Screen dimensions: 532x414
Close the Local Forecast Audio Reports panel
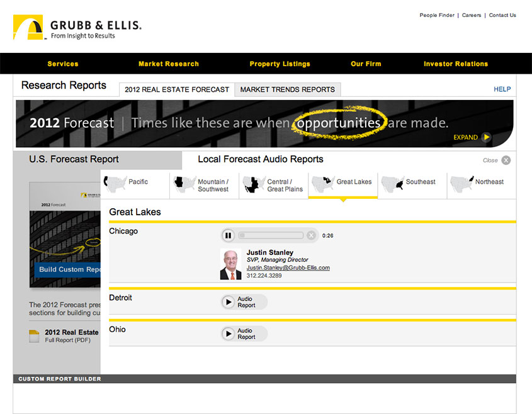click(x=506, y=160)
